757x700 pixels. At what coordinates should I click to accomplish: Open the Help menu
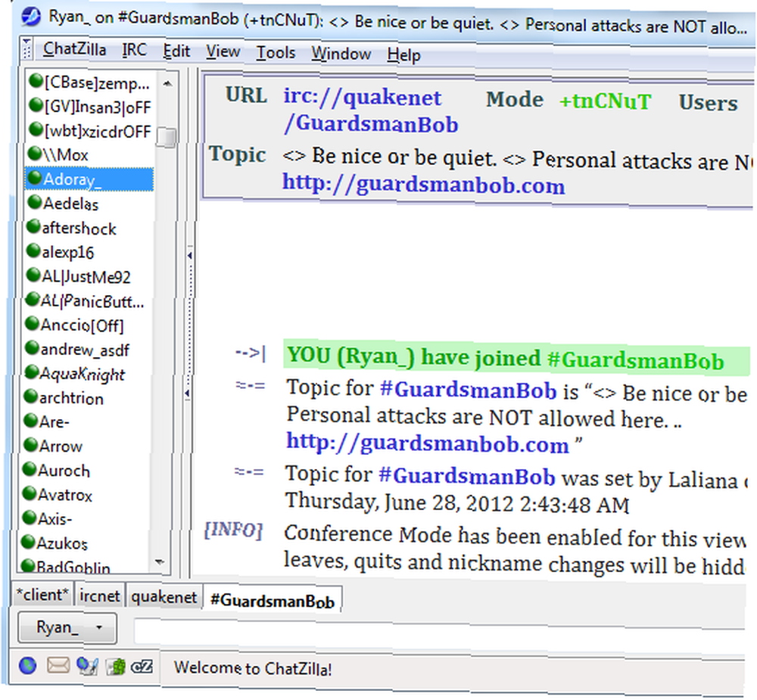403,54
